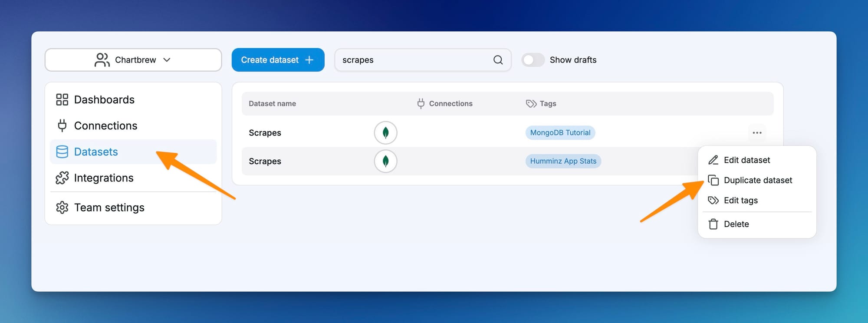Click the chevron next to Chartbrew
The height and width of the screenshot is (323, 868).
click(x=167, y=60)
